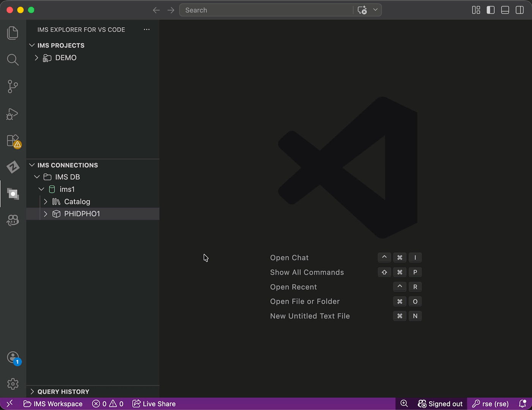This screenshot has width=532, height=410.
Task: Click the Open Chat shortcut text
Action: (x=289, y=258)
